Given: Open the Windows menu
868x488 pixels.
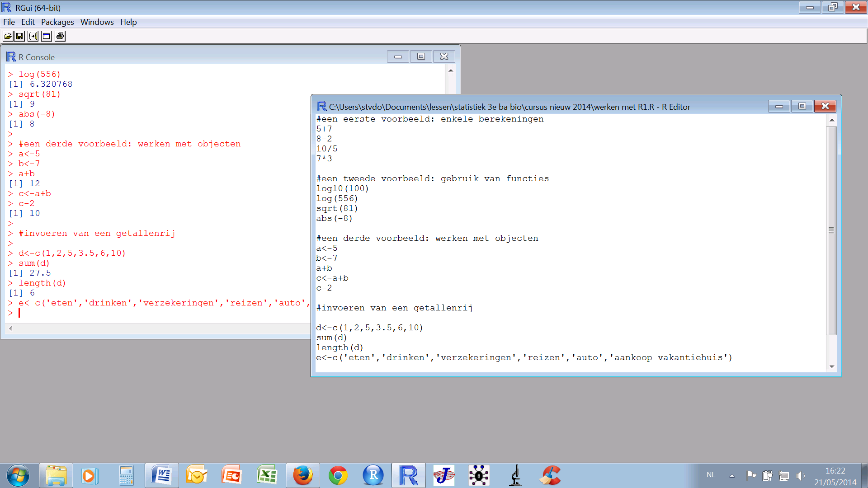Looking at the screenshot, I should pos(97,22).
